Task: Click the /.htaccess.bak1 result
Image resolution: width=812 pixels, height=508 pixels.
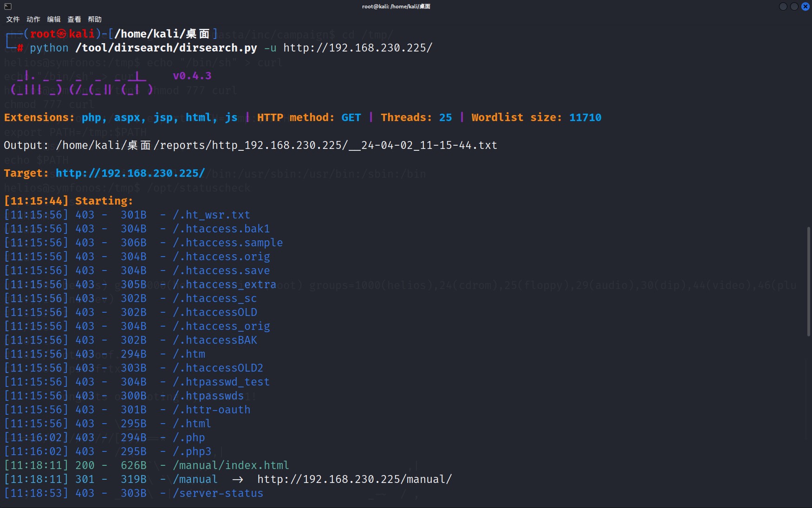Action: [221, 229]
